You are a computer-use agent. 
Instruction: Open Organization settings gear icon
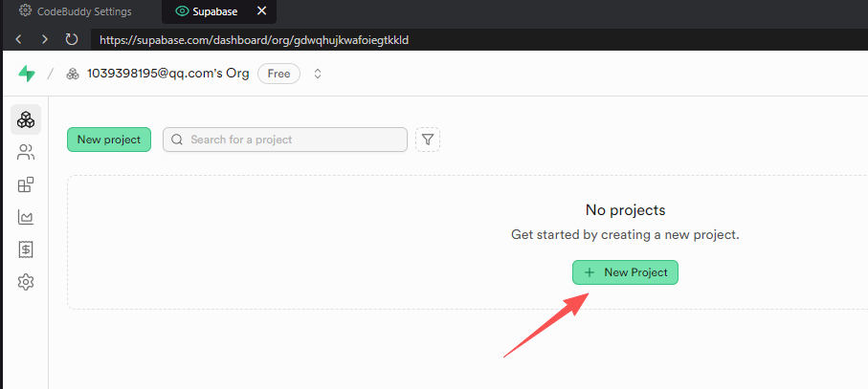pos(26,282)
